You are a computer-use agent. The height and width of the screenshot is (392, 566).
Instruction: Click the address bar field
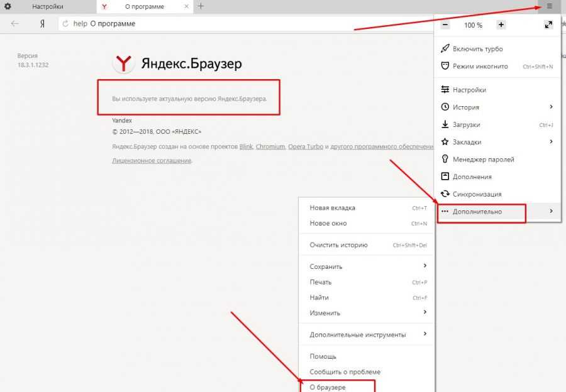[x=245, y=24]
